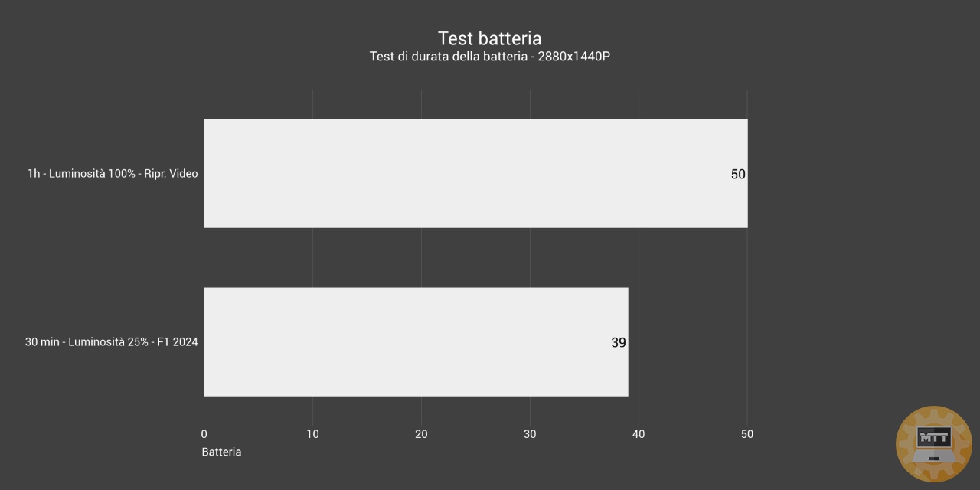
Task: Click the data label 39 inside the bar
Action: [x=619, y=343]
